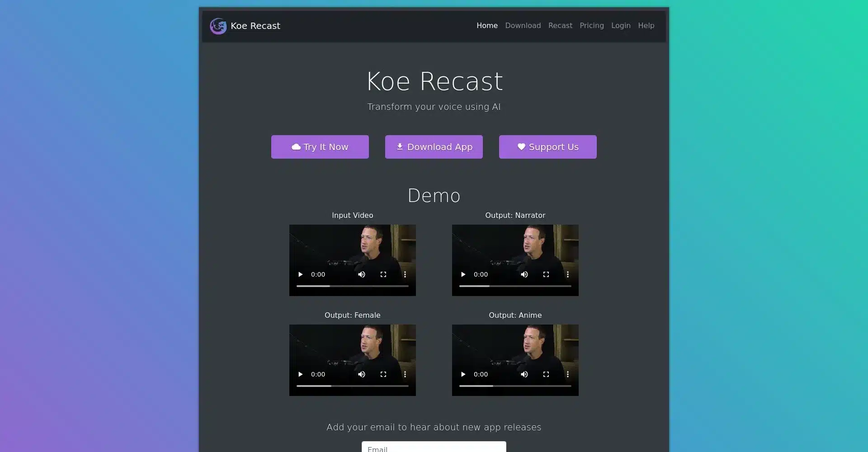Click the Koe Recast logo icon
This screenshot has height=452, width=868.
[218, 26]
